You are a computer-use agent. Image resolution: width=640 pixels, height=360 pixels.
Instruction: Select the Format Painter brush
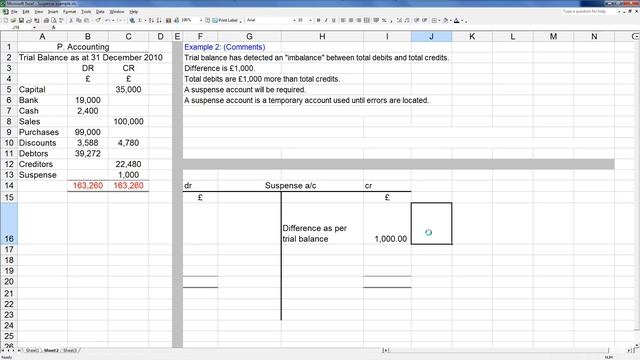coord(98,20)
